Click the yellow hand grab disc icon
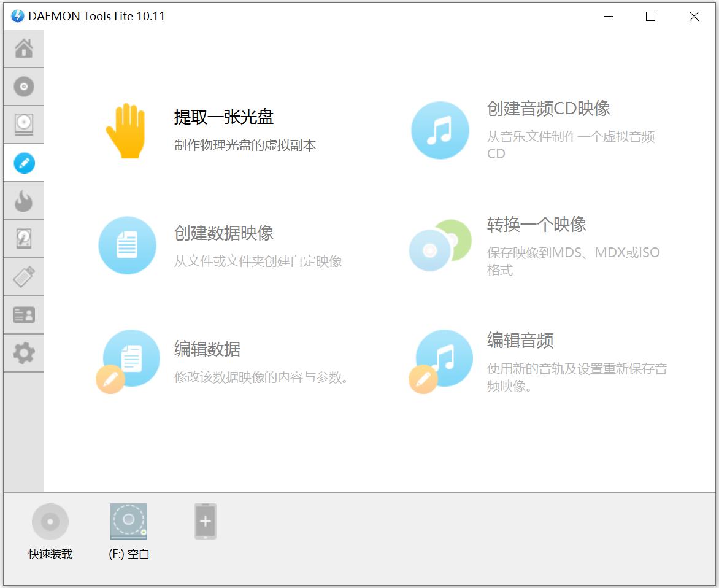This screenshot has height=588, width=719. pyautogui.click(x=126, y=131)
